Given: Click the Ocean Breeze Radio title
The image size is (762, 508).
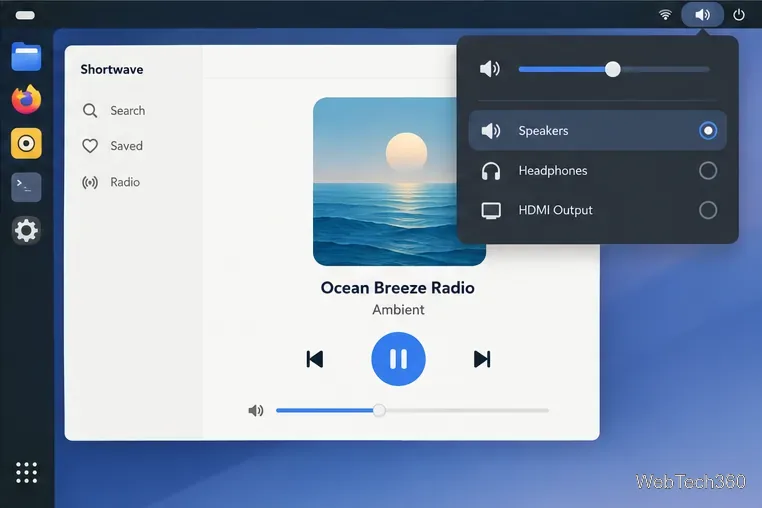Looking at the screenshot, I should [398, 288].
